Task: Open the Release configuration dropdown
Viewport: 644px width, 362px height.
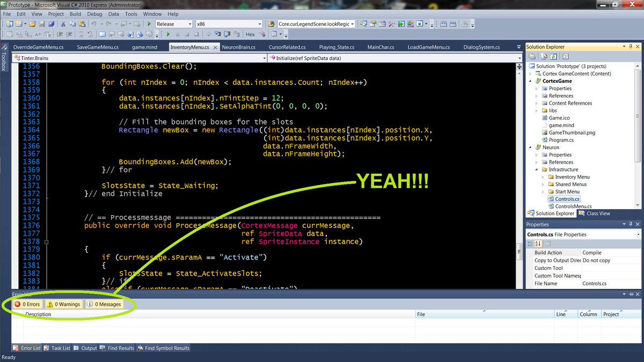Action: [x=189, y=24]
